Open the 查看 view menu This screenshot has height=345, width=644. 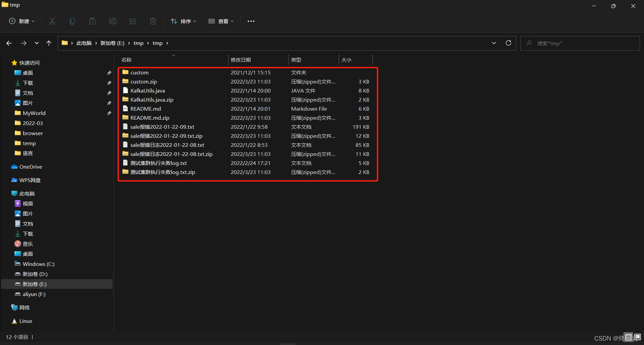221,21
